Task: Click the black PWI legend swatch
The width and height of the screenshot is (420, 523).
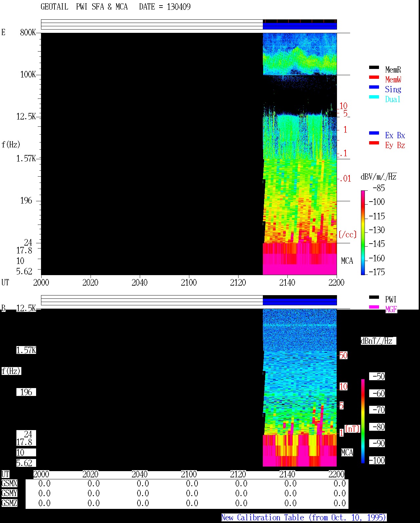Action: point(374,297)
